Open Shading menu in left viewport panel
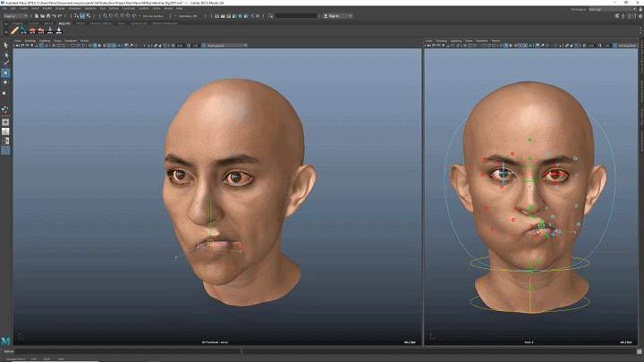The width and height of the screenshot is (644, 362). (30, 40)
